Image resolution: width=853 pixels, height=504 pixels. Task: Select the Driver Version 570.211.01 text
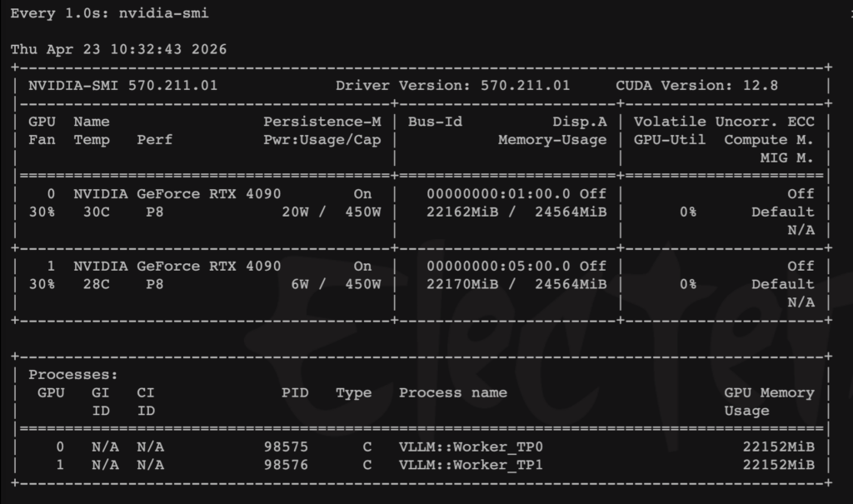pyautogui.click(x=453, y=86)
